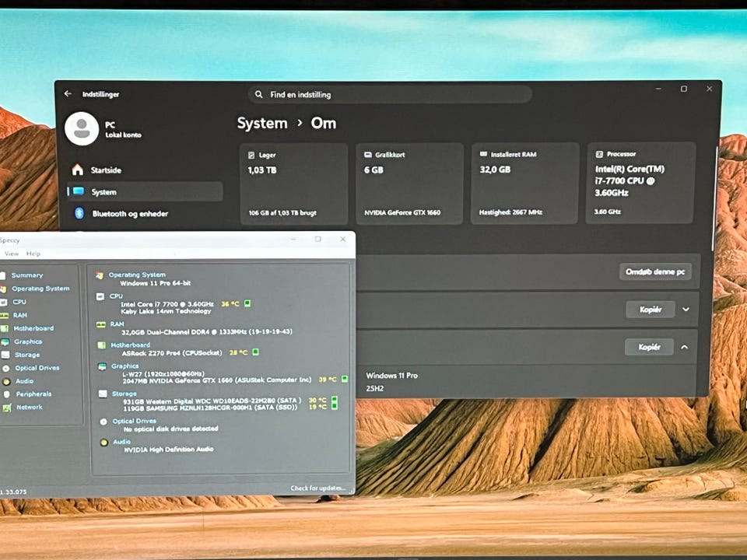Select the System monitor icon in sidebar
Image resolution: width=747 pixels, height=560 pixels.
(79, 191)
